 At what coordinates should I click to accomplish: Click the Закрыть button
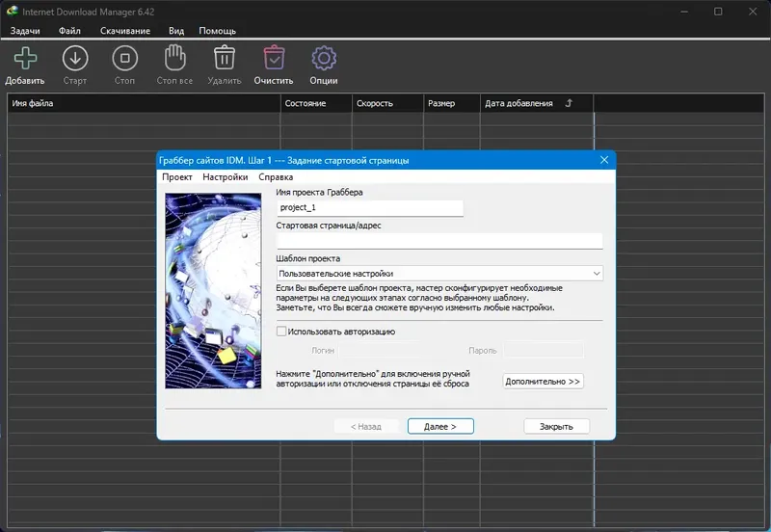tap(556, 426)
